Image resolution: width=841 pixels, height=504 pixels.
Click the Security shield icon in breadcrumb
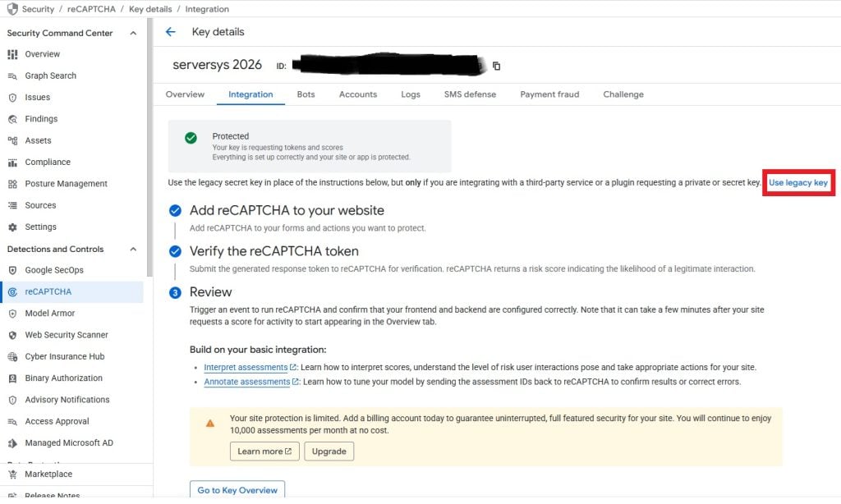[11, 9]
